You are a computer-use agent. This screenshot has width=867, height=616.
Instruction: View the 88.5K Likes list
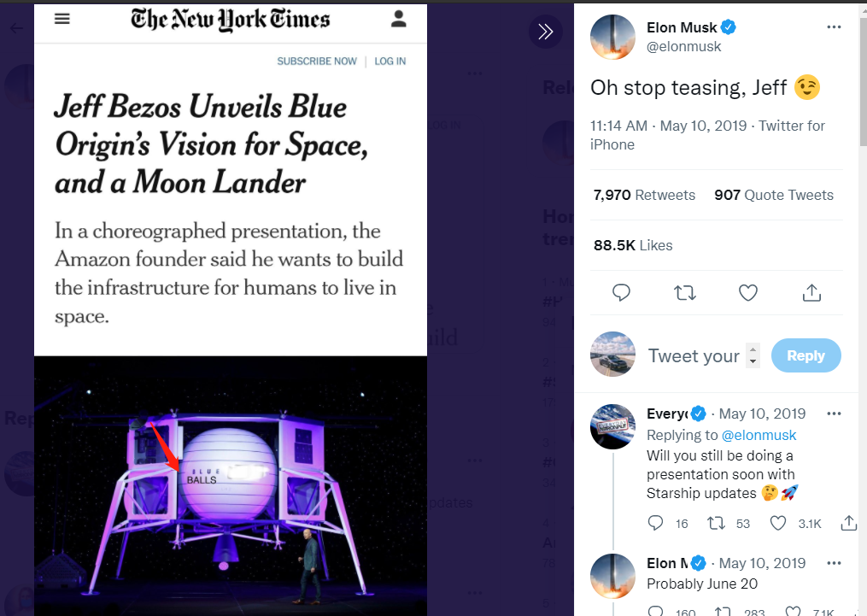(x=633, y=245)
